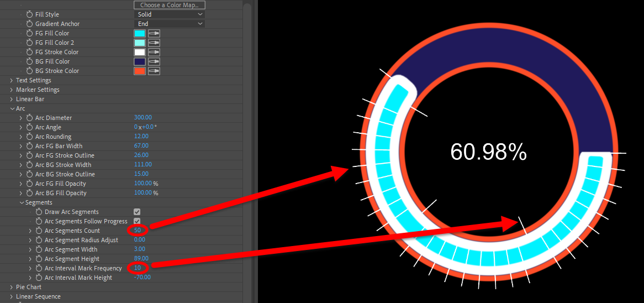Click Arc Segment Width value 3.00
644x303 pixels.
click(140, 249)
